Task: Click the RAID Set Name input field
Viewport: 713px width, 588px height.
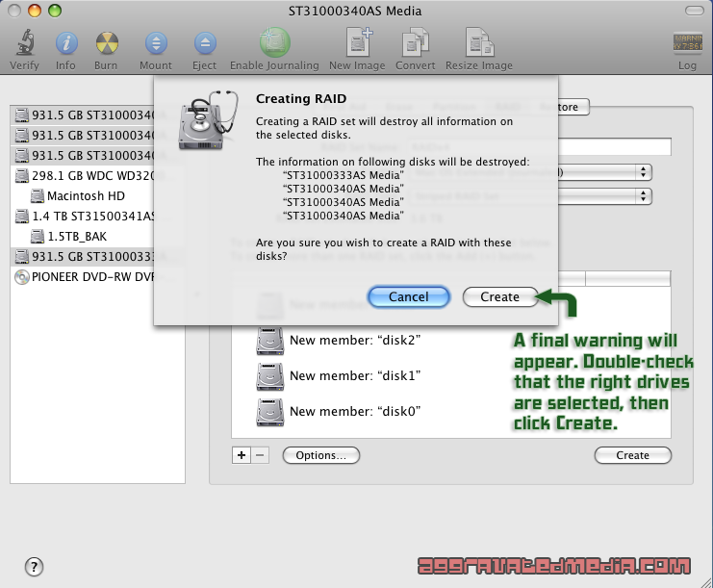Action: (x=615, y=147)
